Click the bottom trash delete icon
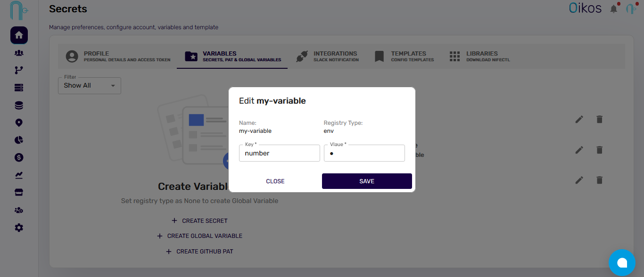644x277 pixels. [x=599, y=180]
